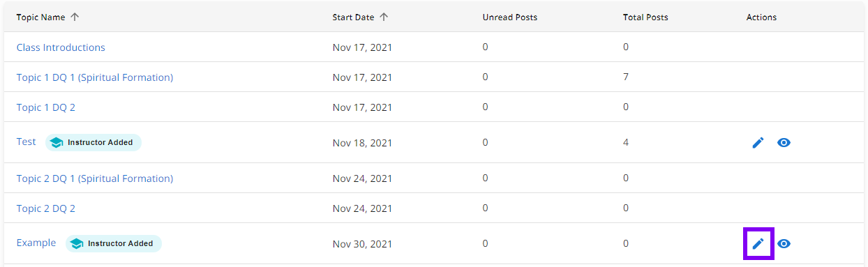Screen dimensions: 868x267
Task: Open the Example topic link
Action: point(36,243)
